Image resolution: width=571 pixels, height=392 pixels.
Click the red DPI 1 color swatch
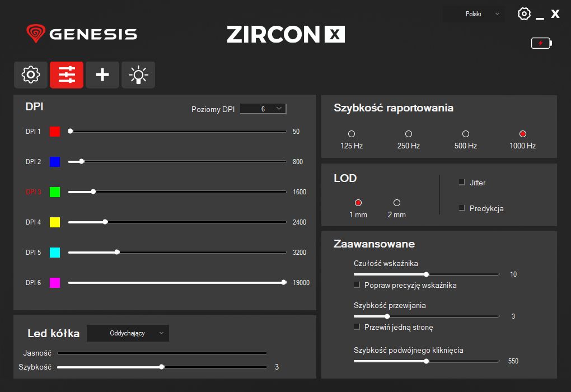(x=55, y=132)
